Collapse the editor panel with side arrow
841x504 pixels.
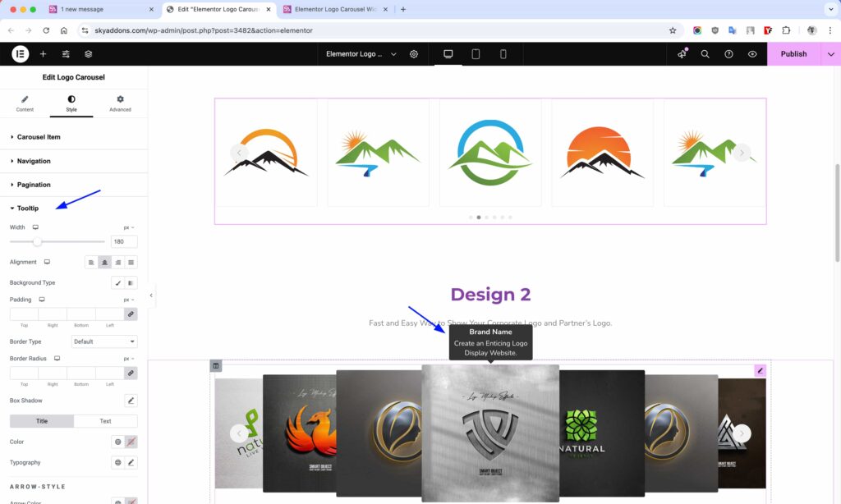point(151,296)
